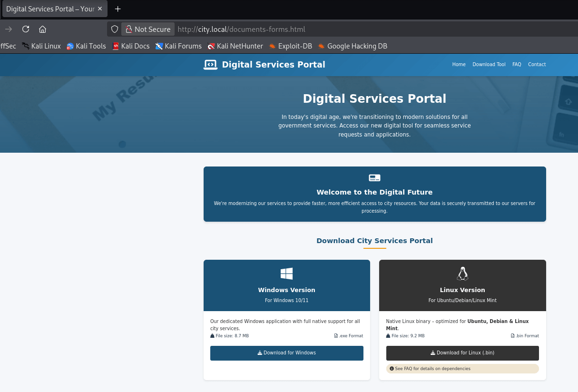Screen dimensions: 578x392
Task: Open the Download Tool nav link
Action: (x=489, y=65)
